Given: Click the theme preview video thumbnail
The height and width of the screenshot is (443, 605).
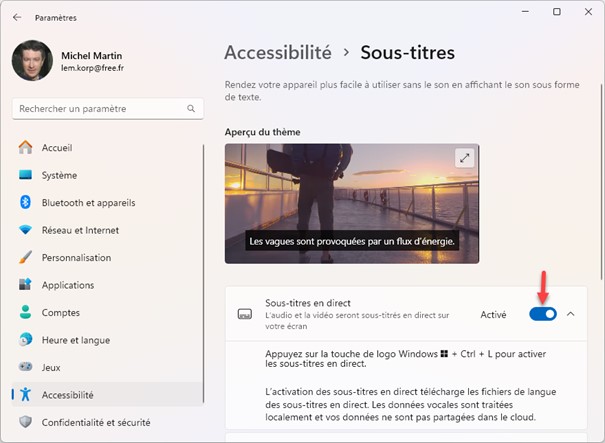Looking at the screenshot, I should pos(352,203).
